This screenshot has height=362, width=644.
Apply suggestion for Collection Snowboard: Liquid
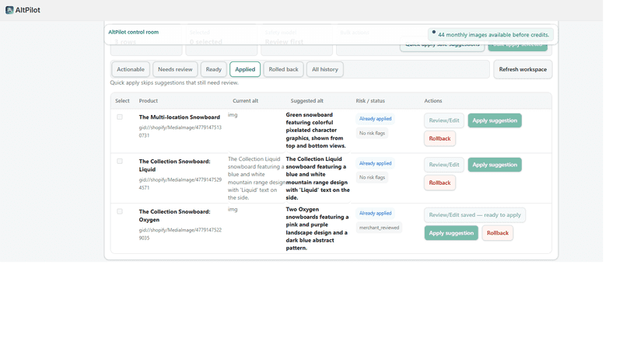495,165
